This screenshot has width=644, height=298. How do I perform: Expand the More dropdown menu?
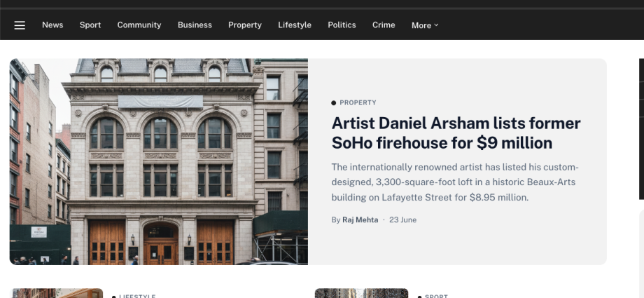[x=425, y=25]
